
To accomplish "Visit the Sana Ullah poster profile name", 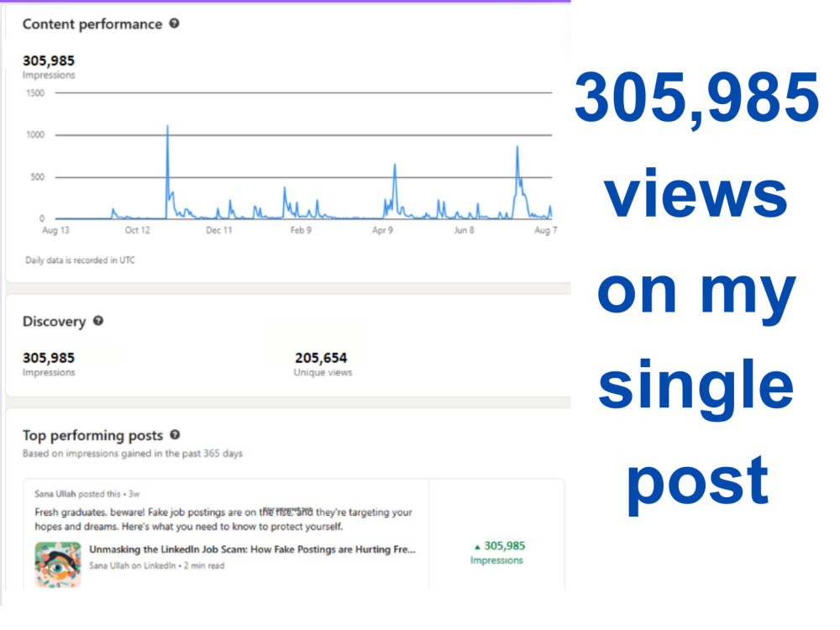I will pyautogui.click(x=55, y=494).
